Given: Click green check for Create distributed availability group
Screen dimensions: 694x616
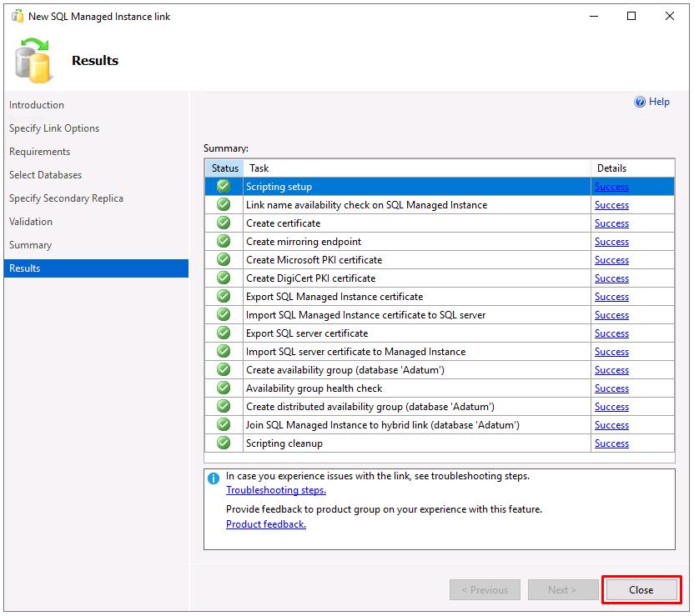Looking at the screenshot, I should click(224, 406).
